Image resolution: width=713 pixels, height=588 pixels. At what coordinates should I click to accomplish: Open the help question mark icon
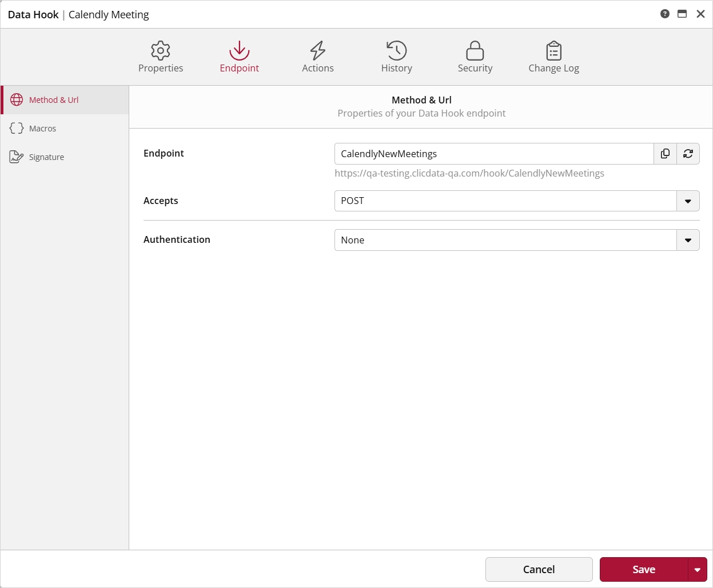point(664,14)
